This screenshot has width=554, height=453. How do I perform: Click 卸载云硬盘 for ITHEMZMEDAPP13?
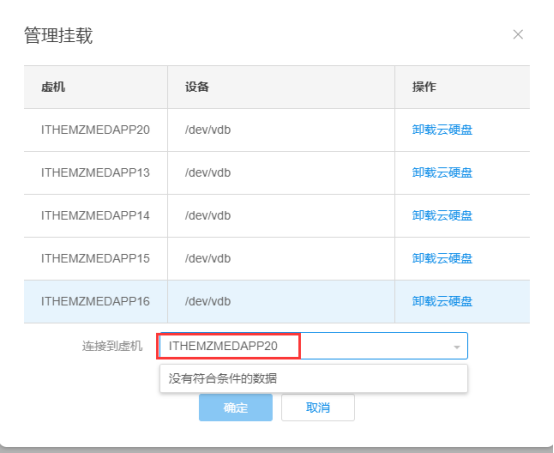[442, 173]
